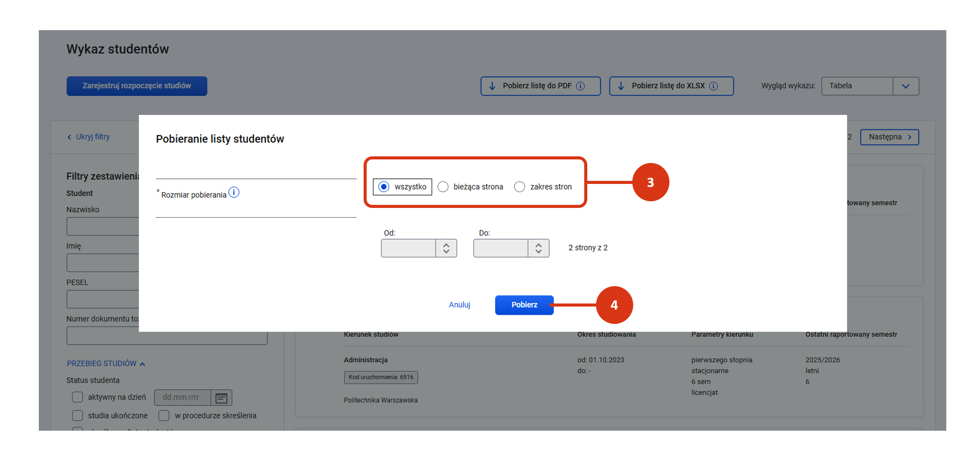Go to the Następna page
The height and width of the screenshot is (468, 980).
click(x=890, y=137)
